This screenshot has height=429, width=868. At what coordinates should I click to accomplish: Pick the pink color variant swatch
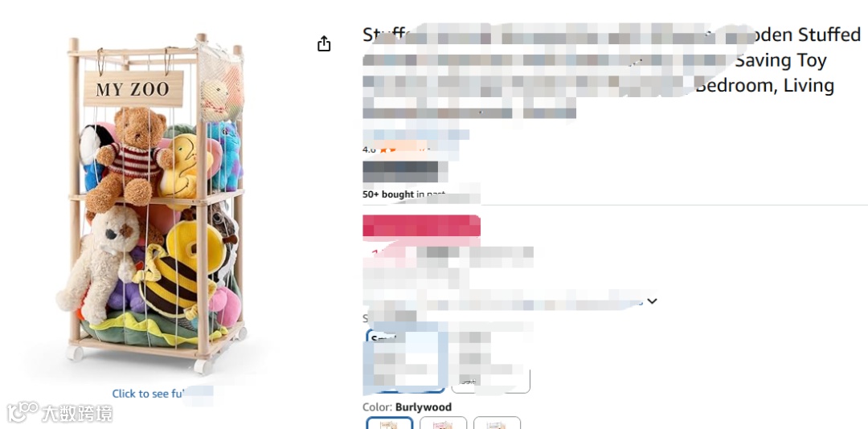point(444,423)
